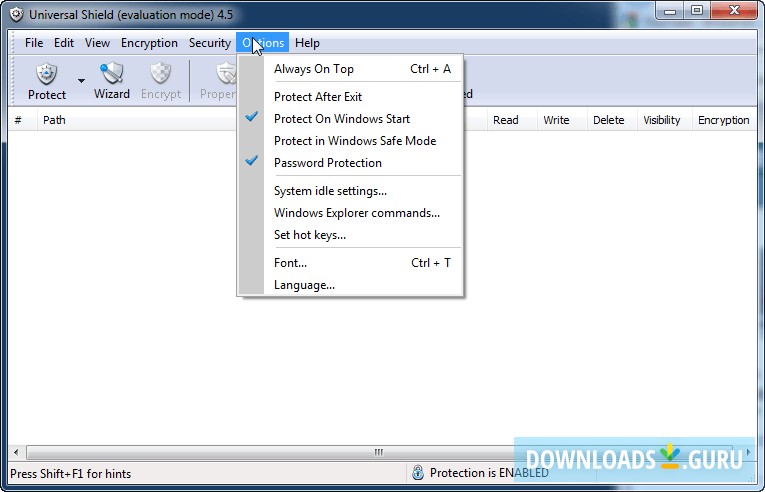The width and height of the screenshot is (765, 492).
Task: Open the Edit menu
Action: coord(63,43)
